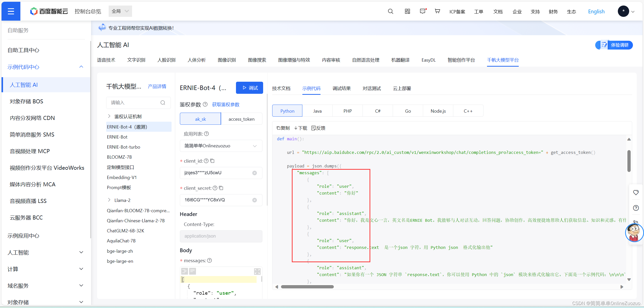Click the search magnifier in header

point(390,11)
